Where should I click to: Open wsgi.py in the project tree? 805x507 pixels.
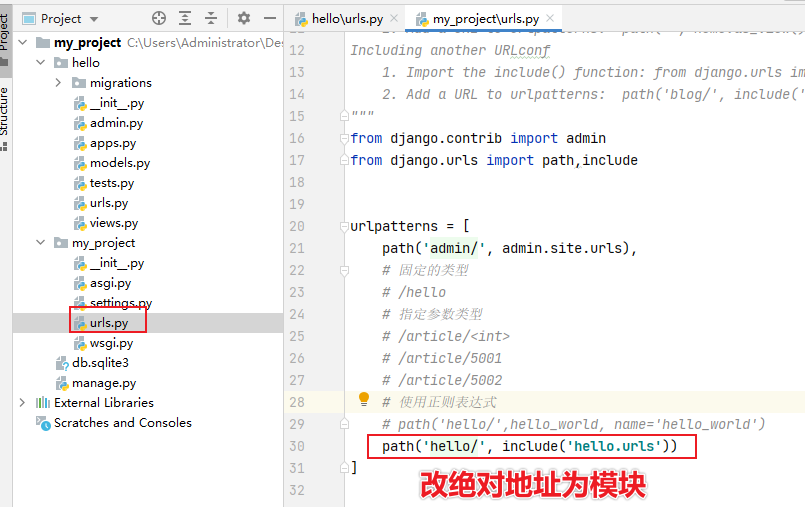(111, 343)
